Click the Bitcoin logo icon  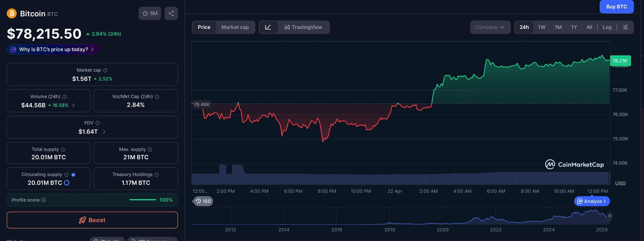pos(12,13)
